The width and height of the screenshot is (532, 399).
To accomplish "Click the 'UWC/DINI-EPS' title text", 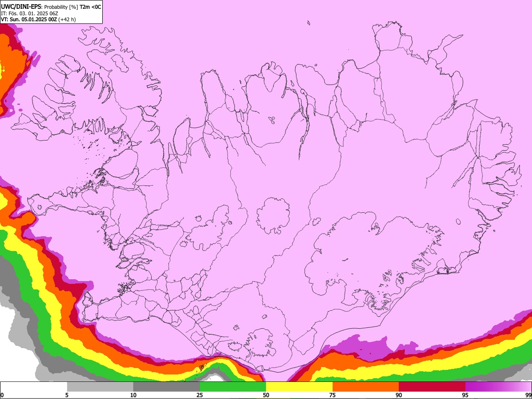I will coord(20,7).
